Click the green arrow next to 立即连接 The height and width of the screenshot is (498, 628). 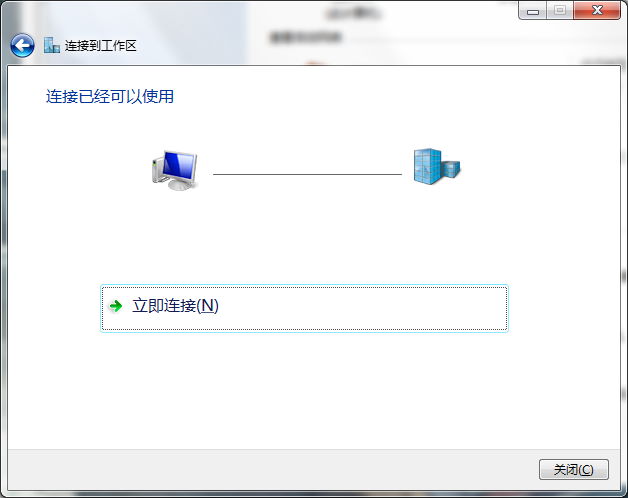coord(116,306)
